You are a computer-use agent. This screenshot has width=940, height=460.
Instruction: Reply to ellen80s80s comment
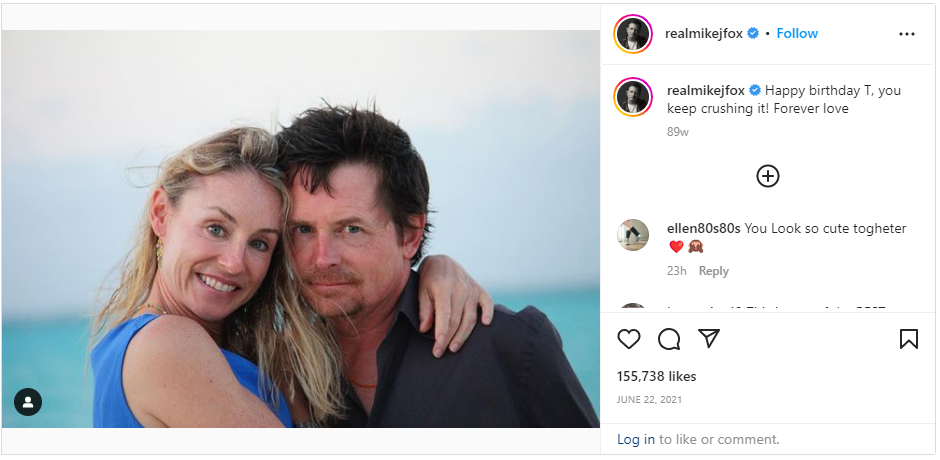coord(713,271)
